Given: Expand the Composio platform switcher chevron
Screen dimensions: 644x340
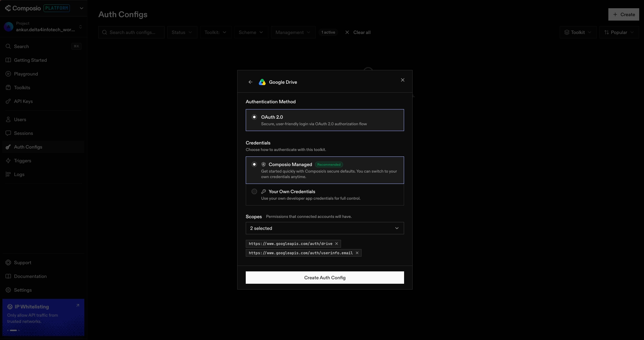Looking at the screenshot, I should [x=82, y=8].
